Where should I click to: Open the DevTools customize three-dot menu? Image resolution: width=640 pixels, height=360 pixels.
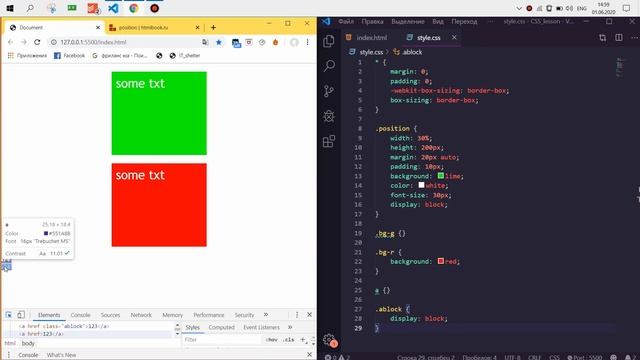pos(297,315)
